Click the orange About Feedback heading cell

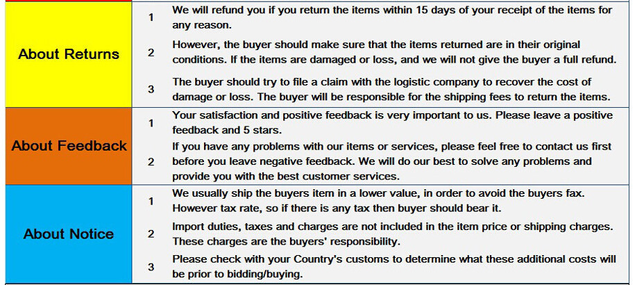[x=68, y=146]
